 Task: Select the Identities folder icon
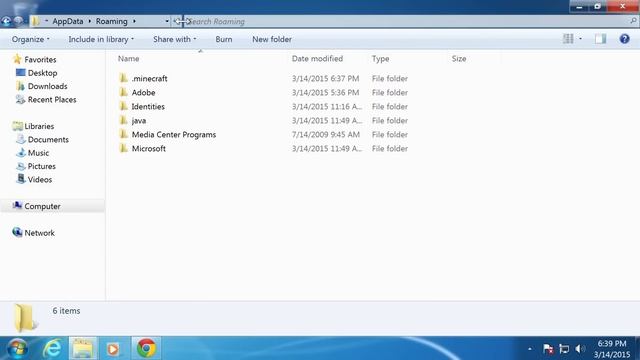point(124,106)
